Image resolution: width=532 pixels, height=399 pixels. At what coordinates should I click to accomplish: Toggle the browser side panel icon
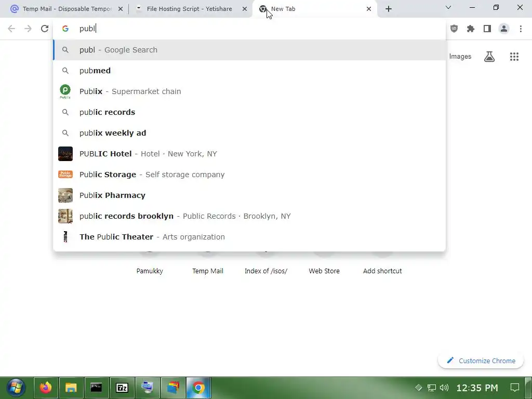(487, 29)
